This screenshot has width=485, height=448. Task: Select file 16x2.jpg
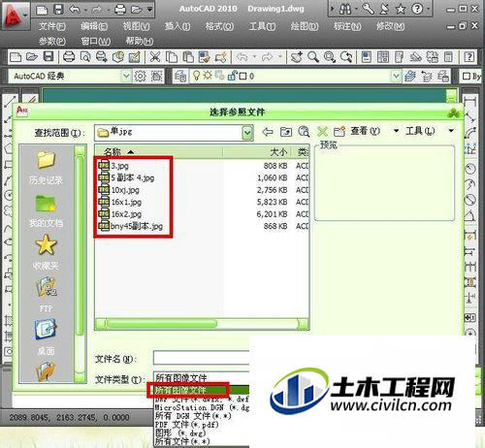(x=120, y=214)
